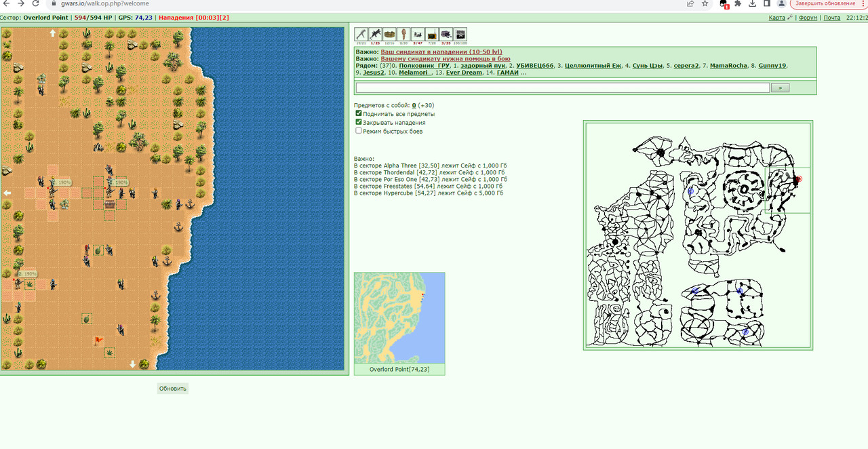868x449 pixels.
Task: Open the browser downloads icon
Action: [752, 3]
